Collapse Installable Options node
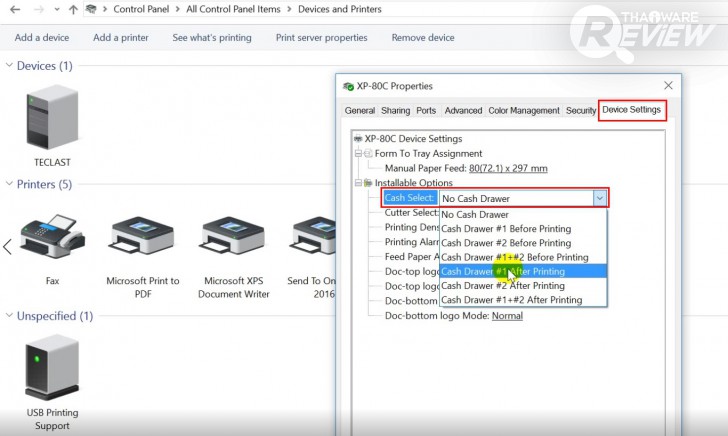The image size is (728, 436). pyautogui.click(x=358, y=183)
